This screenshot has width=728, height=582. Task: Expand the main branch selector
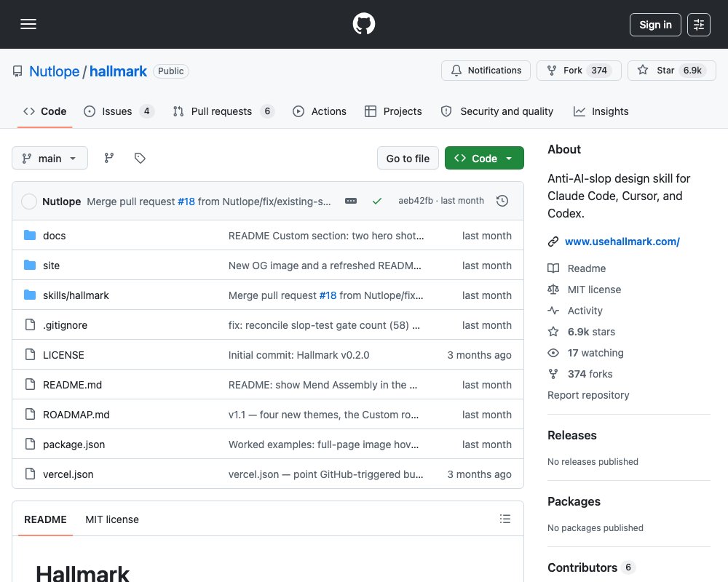(50, 159)
